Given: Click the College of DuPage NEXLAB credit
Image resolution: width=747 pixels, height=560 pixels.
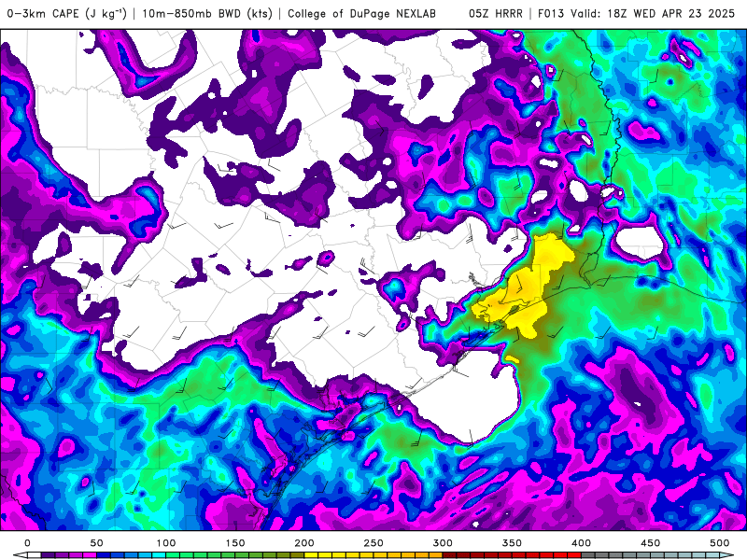Looking at the screenshot, I should (x=361, y=13).
